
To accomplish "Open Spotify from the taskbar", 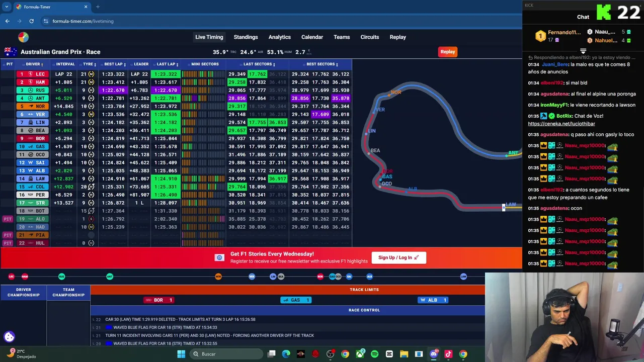I will [374, 354].
